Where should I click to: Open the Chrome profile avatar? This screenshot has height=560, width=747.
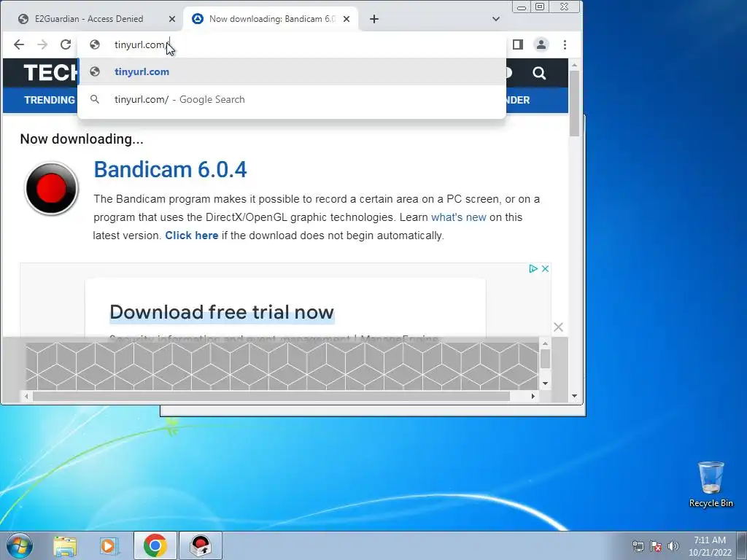pos(541,44)
